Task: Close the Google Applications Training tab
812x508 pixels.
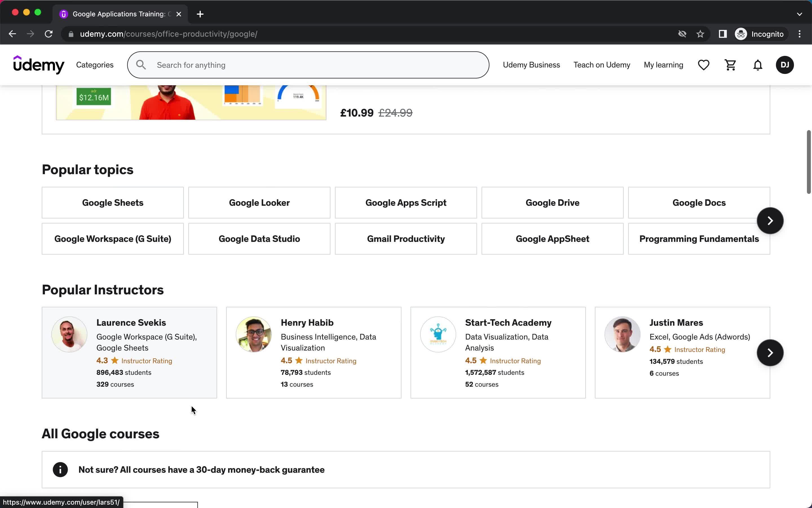Action: point(179,14)
